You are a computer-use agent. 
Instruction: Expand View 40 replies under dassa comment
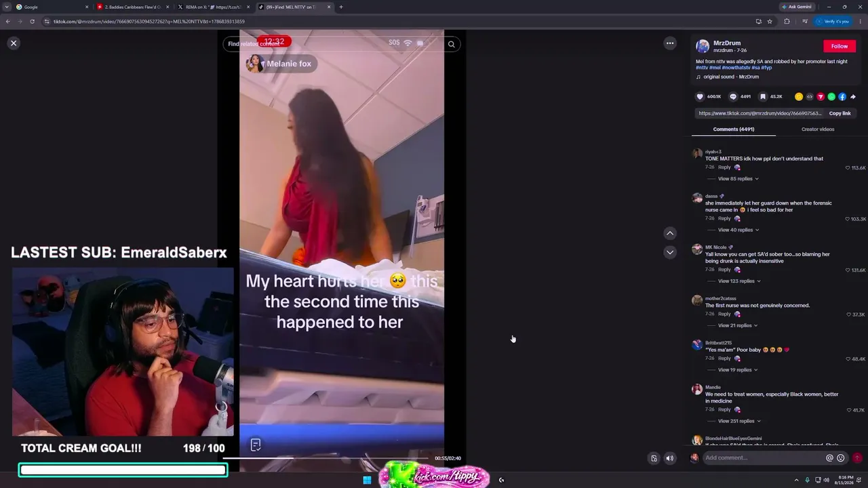tap(738, 230)
